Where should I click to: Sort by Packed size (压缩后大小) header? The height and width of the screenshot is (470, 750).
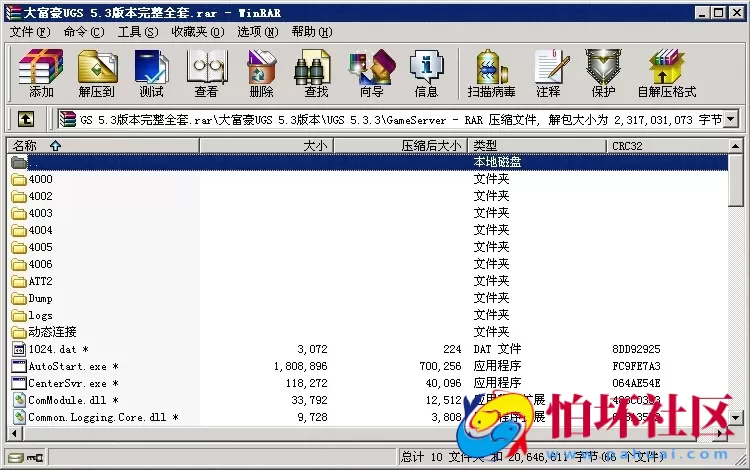400,146
